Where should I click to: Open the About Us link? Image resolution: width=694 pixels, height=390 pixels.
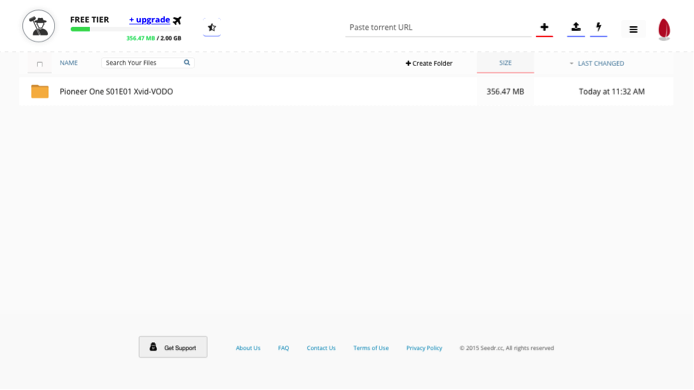(x=248, y=348)
